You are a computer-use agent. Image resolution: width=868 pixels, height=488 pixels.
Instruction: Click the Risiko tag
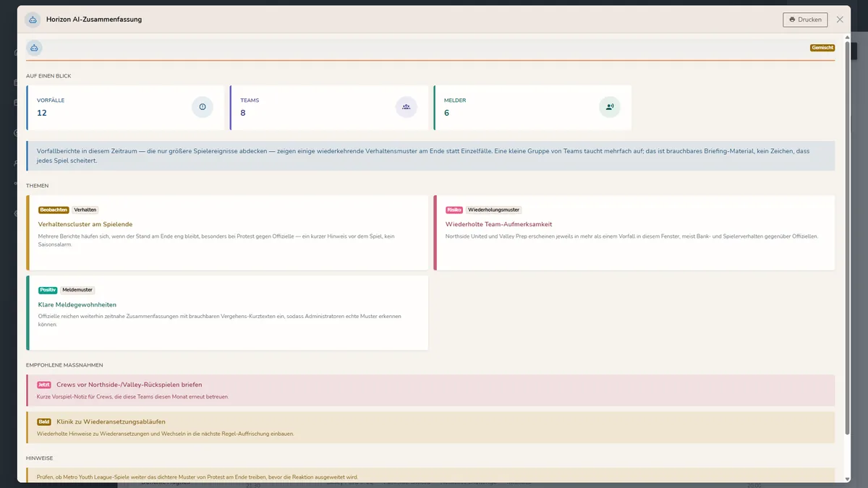coord(454,210)
